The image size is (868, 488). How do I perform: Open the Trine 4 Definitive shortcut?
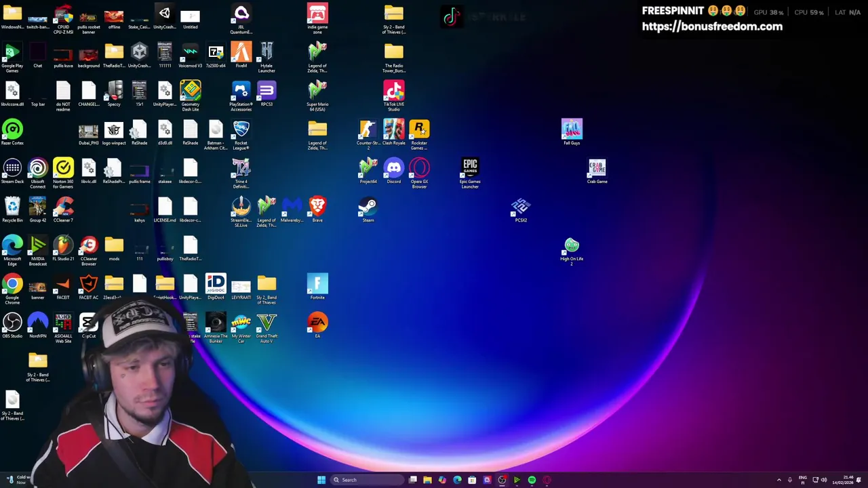(x=241, y=174)
